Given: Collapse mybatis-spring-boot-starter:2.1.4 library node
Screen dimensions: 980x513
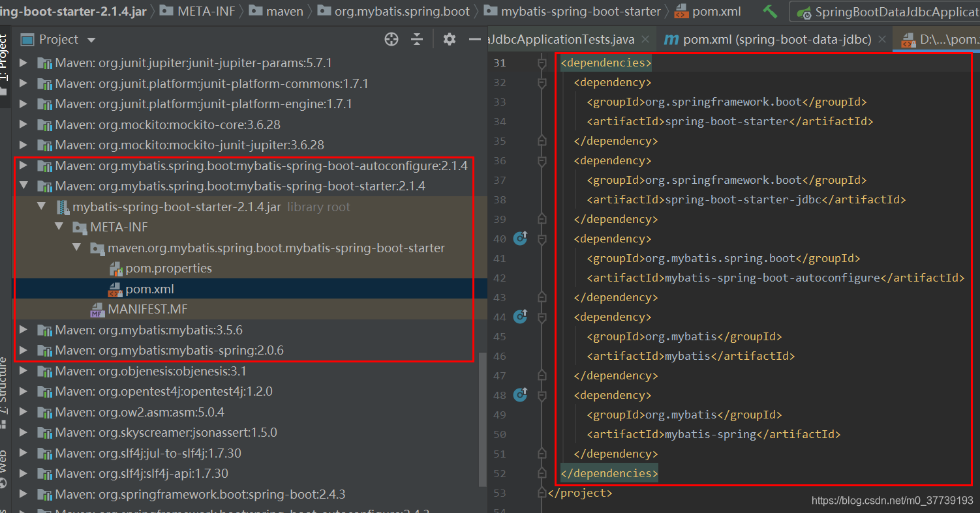Looking at the screenshot, I should click(x=24, y=186).
